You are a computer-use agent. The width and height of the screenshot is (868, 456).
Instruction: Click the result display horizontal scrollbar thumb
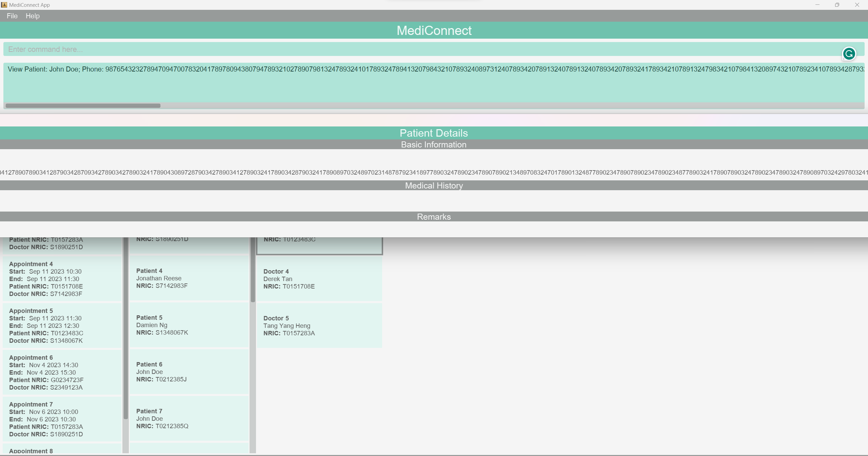click(x=83, y=106)
